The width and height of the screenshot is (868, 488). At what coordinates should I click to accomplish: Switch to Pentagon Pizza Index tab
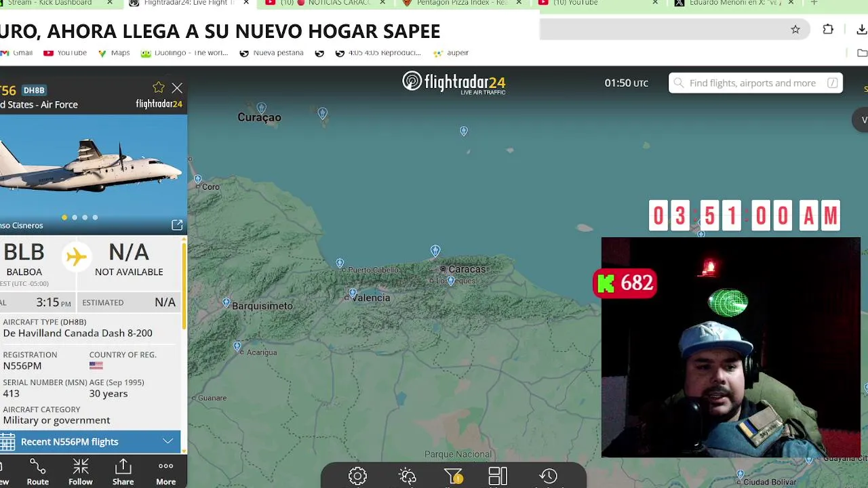pos(463,3)
